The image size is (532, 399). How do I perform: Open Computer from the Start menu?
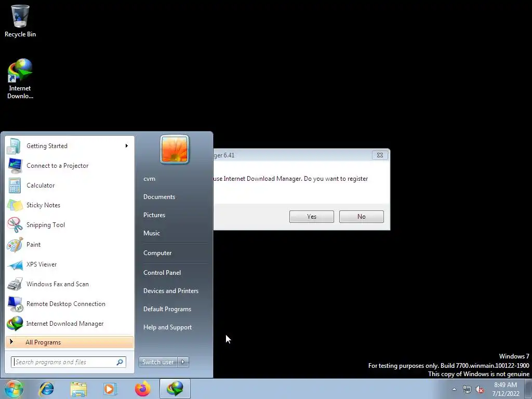coord(157,253)
